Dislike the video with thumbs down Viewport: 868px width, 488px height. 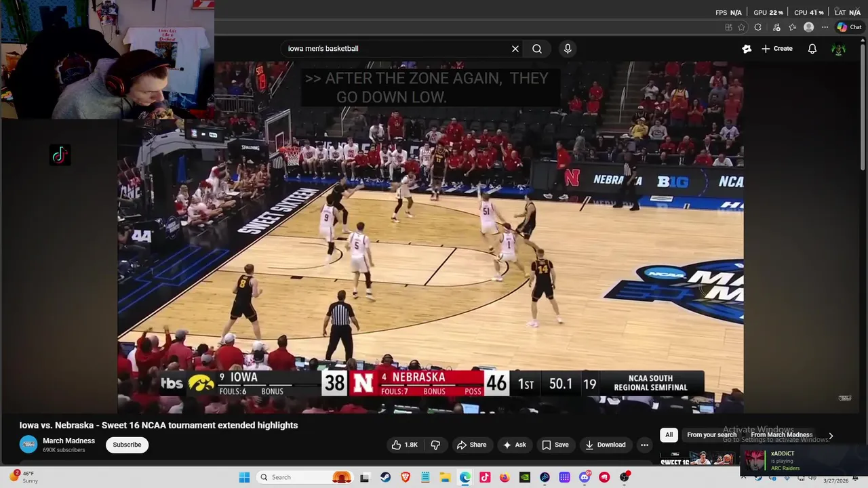pyautogui.click(x=435, y=445)
